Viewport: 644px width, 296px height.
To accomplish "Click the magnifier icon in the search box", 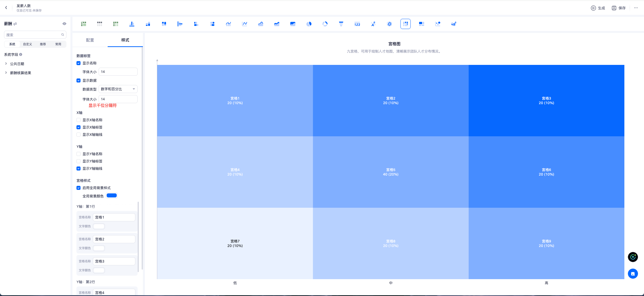I will (63, 35).
